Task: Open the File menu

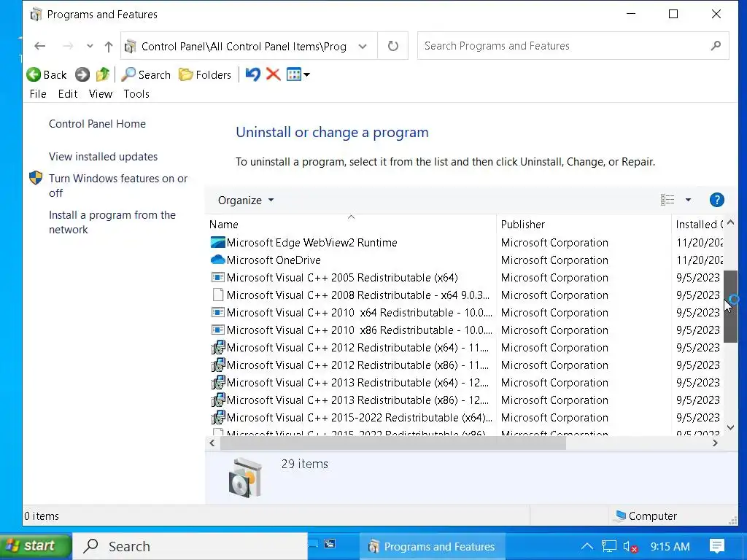Action: coord(38,94)
